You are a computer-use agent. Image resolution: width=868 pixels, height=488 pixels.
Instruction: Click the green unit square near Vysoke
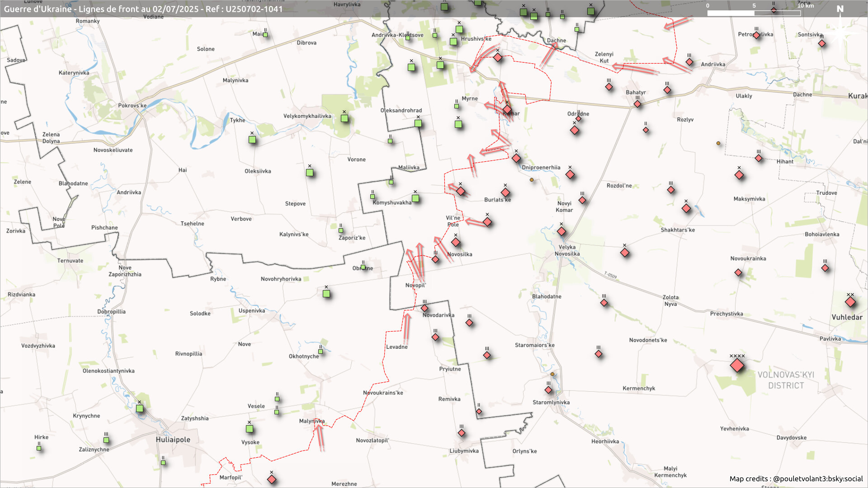250,429
